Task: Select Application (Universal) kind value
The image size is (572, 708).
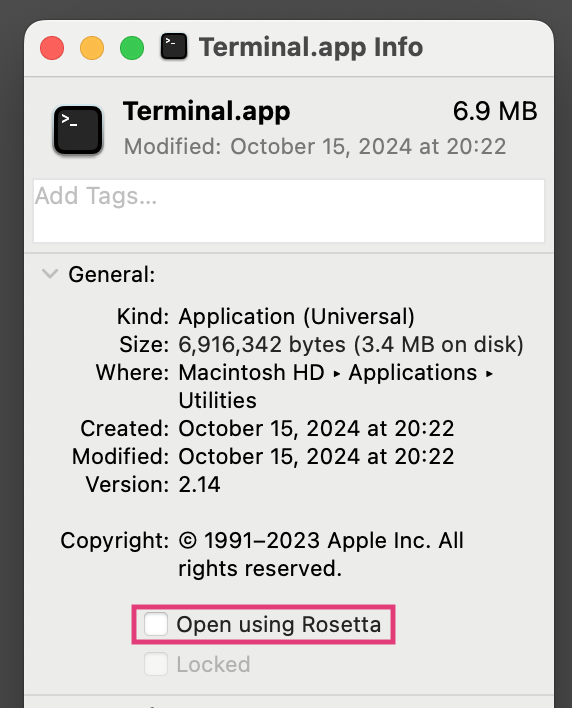Action: (296, 317)
